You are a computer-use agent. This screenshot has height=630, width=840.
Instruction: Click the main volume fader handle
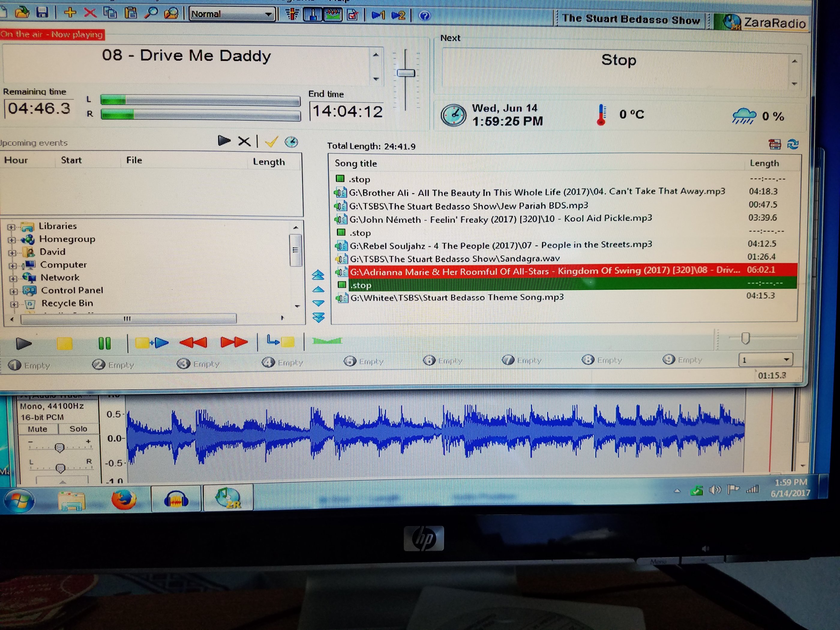pos(406,73)
